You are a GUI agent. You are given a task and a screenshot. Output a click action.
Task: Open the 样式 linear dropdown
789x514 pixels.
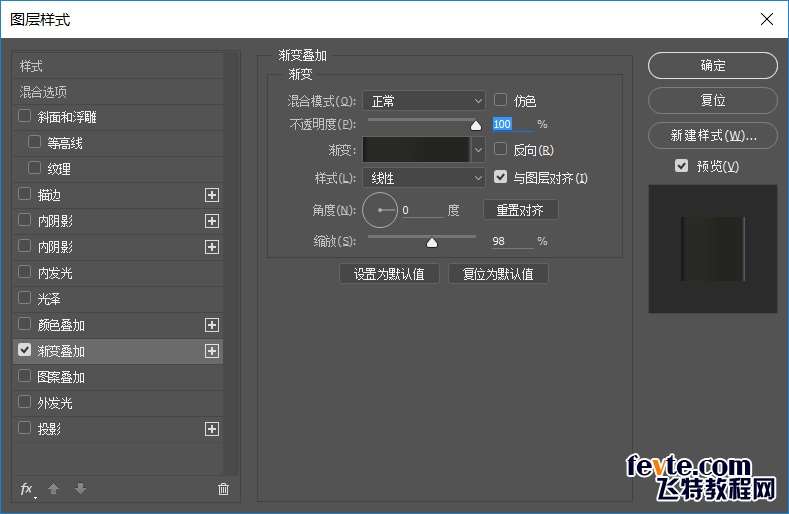tap(424, 178)
